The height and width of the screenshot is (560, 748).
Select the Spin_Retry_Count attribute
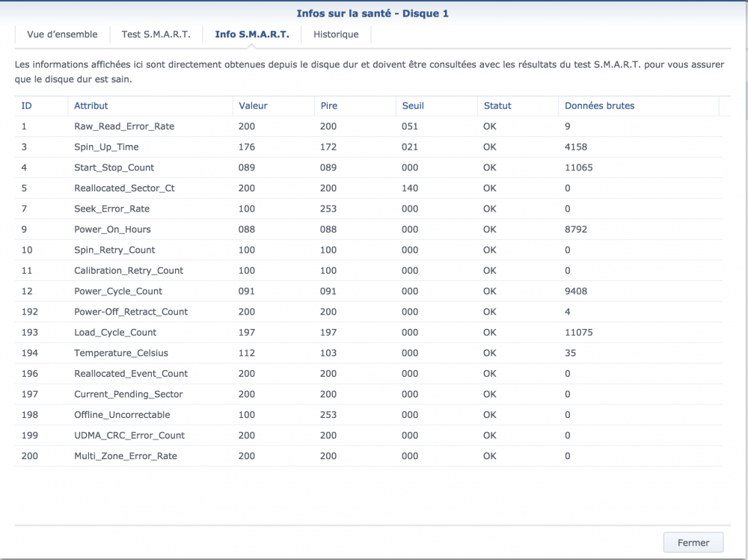coord(114,250)
